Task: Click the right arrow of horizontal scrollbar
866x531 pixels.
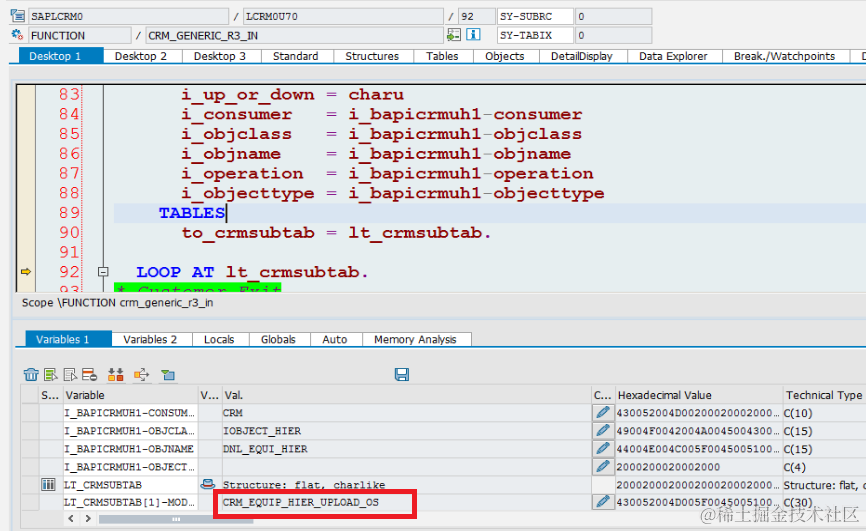Action: pyautogui.click(x=88, y=518)
